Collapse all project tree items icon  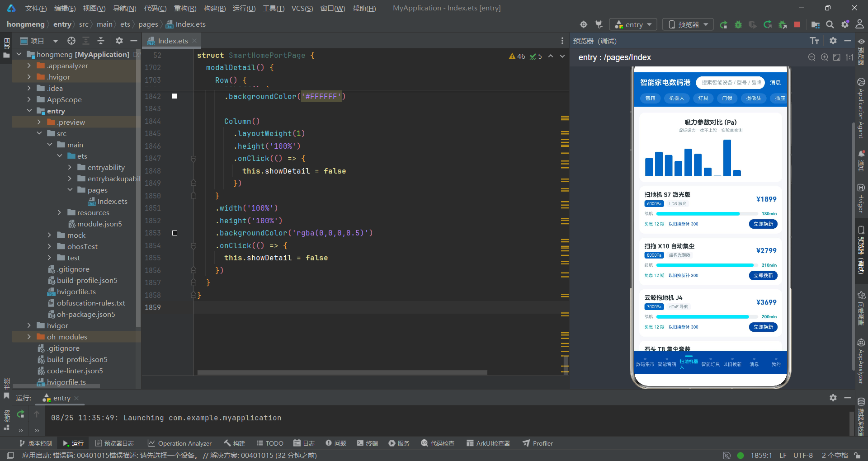pos(101,41)
